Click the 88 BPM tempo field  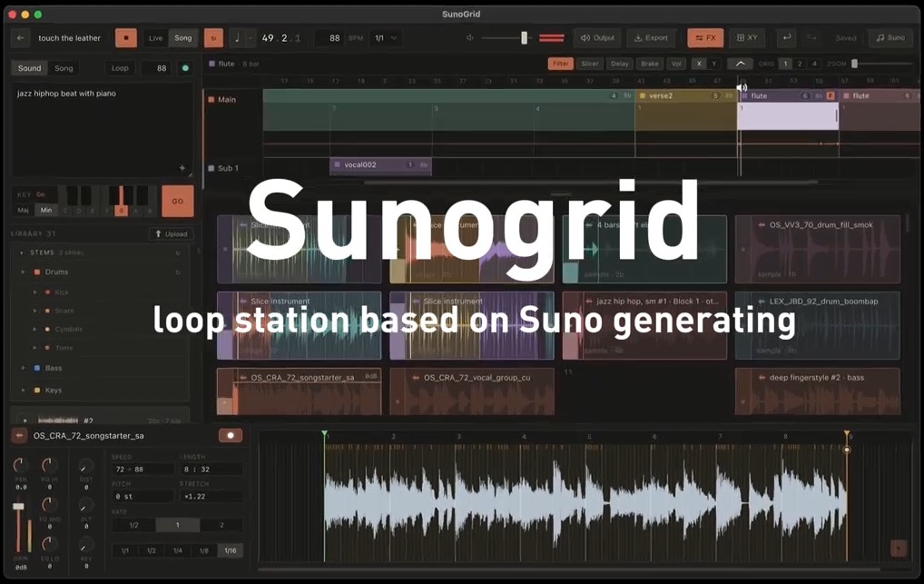pos(334,38)
